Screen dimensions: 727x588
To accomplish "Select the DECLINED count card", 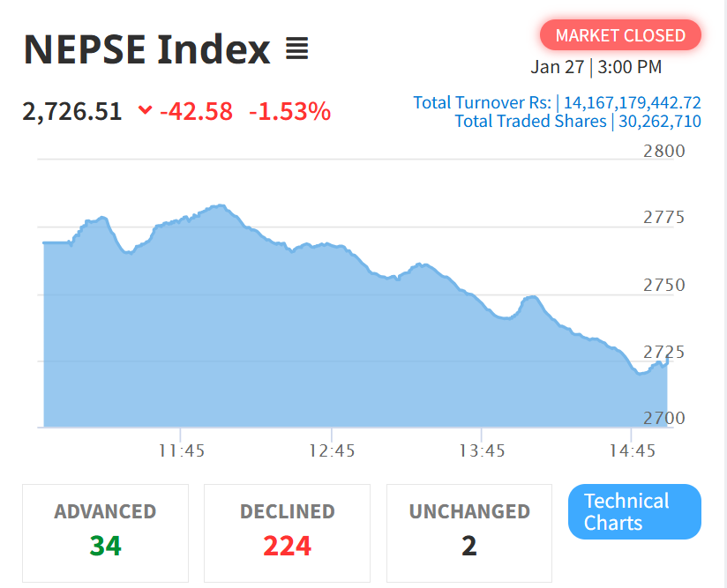I will [287, 532].
